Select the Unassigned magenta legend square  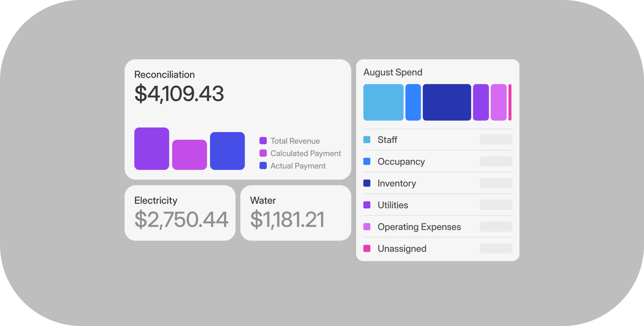(x=367, y=248)
